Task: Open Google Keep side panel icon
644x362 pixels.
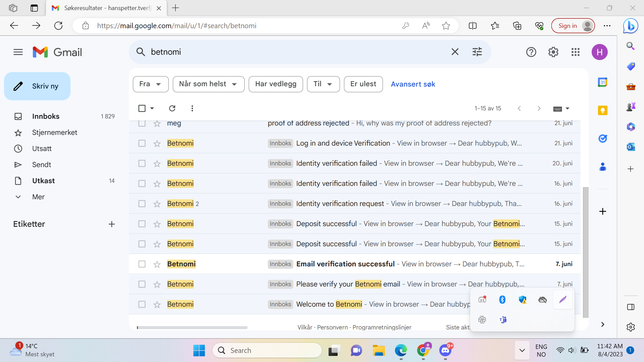Action: coord(602,110)
